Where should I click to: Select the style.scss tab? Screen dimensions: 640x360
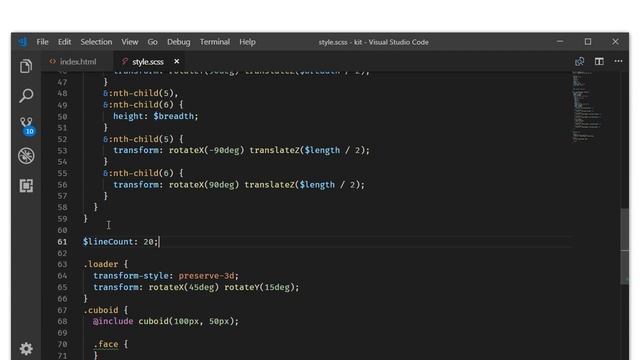148,62
